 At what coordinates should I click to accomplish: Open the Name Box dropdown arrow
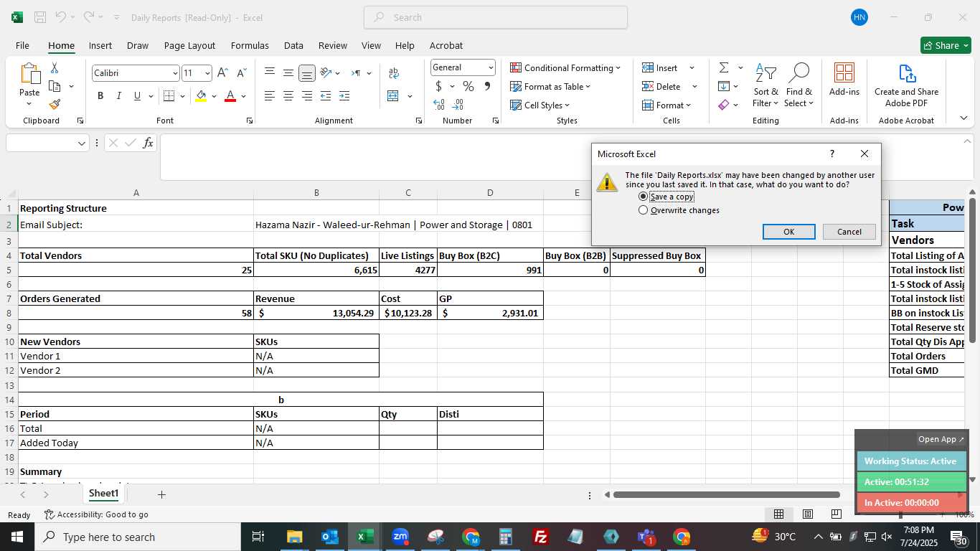(x=81, y=143)
